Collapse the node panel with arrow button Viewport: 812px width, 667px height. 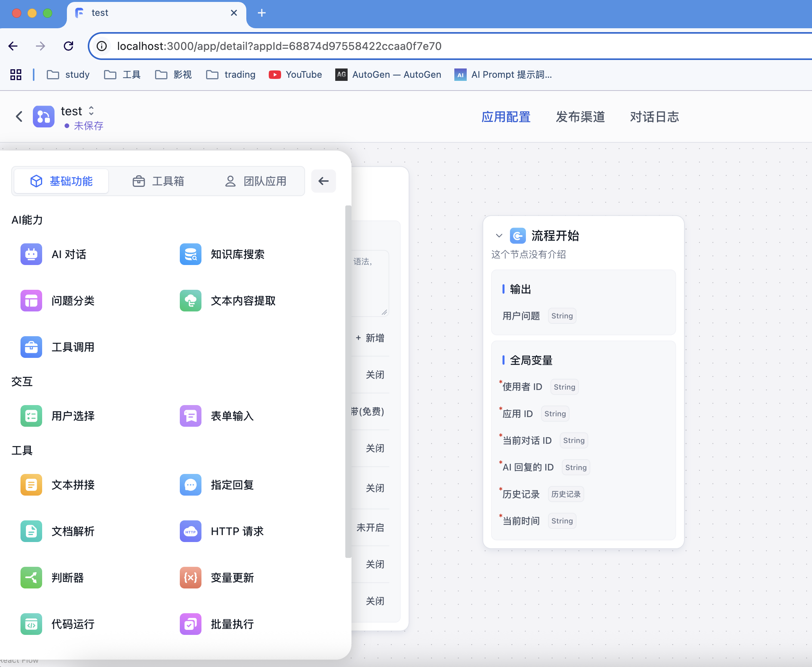click(324, 181)
